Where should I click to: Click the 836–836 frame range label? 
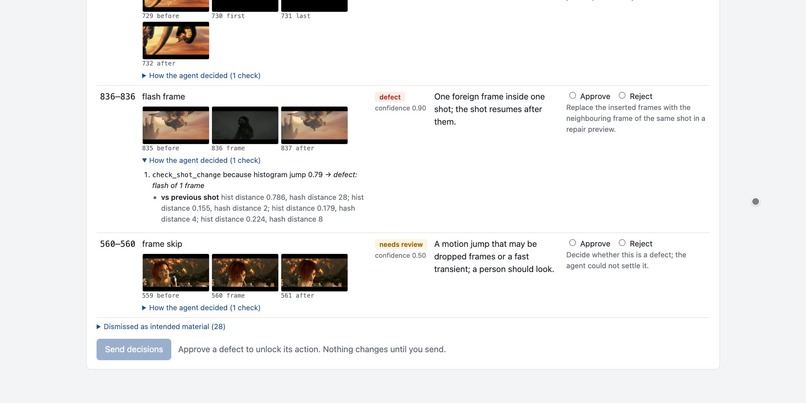point(118,97)
